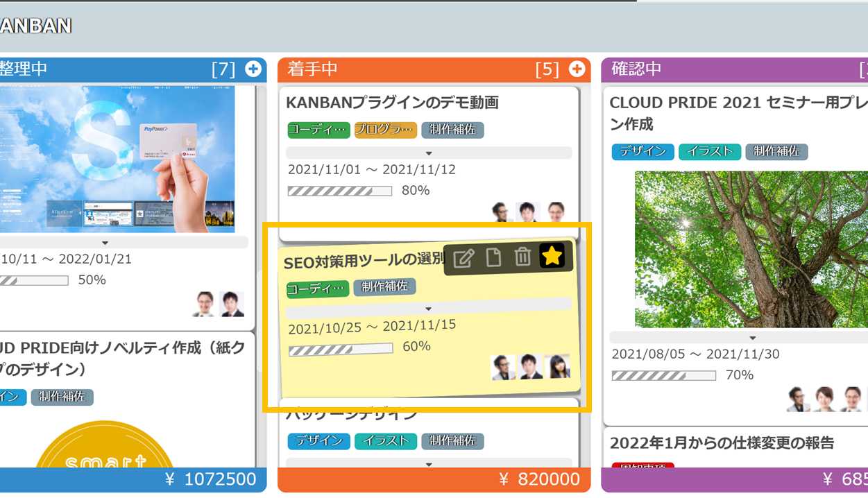Select the 制作補佐 tag on the CLOUD PRIDE 2021 card
The width and height of the screenshot is (868, 498).
[x=776, y=151]
